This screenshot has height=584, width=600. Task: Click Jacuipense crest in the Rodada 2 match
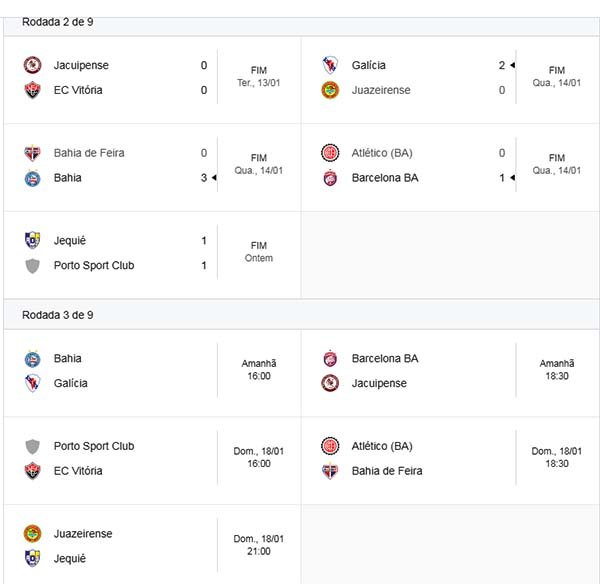(32, 65)
